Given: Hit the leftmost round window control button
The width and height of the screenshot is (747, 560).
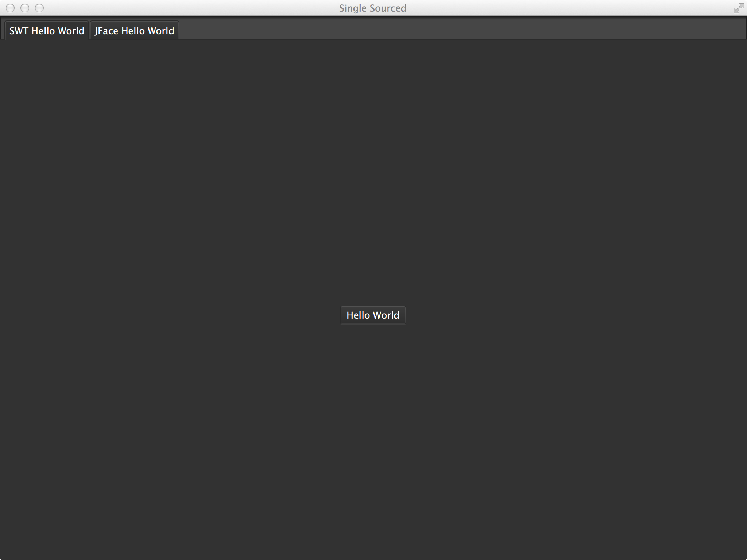Looking at the screenshot, I should [10, 8].
